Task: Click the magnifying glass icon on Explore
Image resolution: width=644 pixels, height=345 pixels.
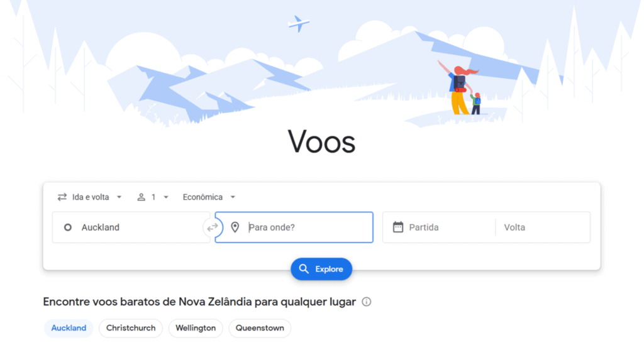Action: click(x=304, y=269)
